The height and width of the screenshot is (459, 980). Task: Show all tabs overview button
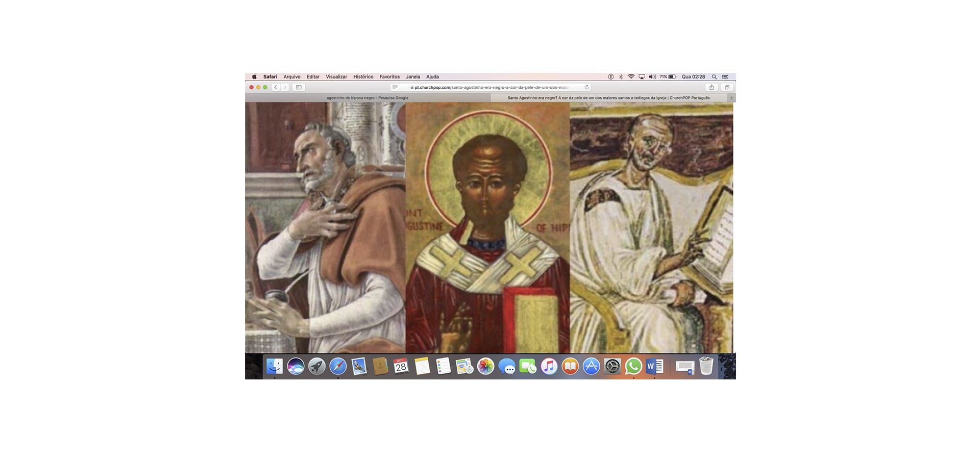coord(727,87)
